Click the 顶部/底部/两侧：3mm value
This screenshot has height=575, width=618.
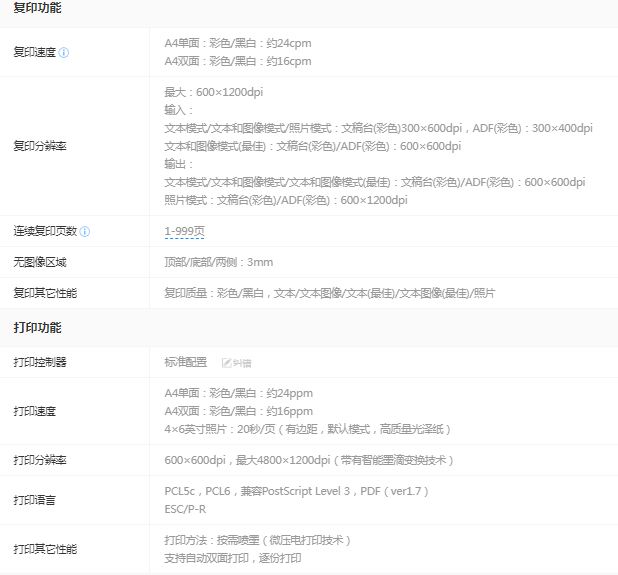[x=218, y=262]
